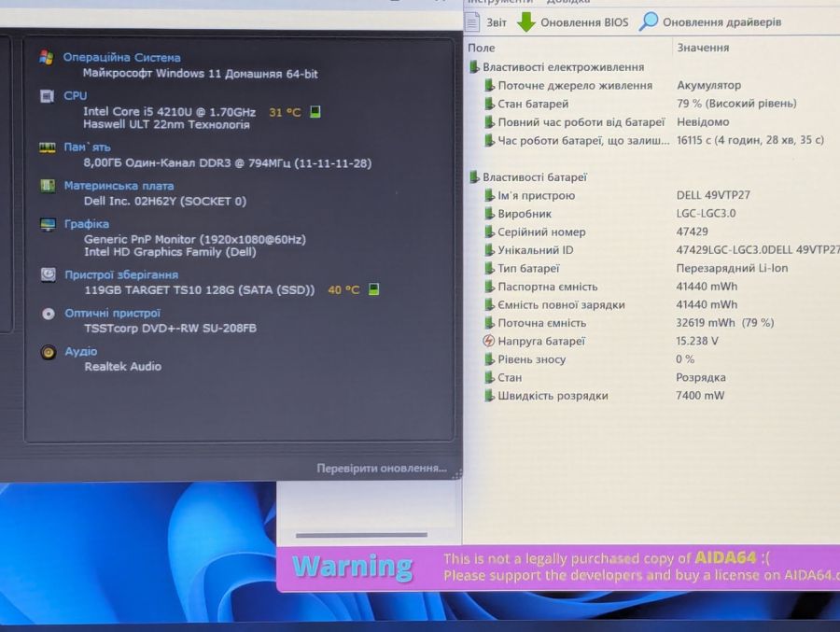The image size is (840, 632).
Task: Click Оновлення BIOS toolbar button
Action: [573, 22]
